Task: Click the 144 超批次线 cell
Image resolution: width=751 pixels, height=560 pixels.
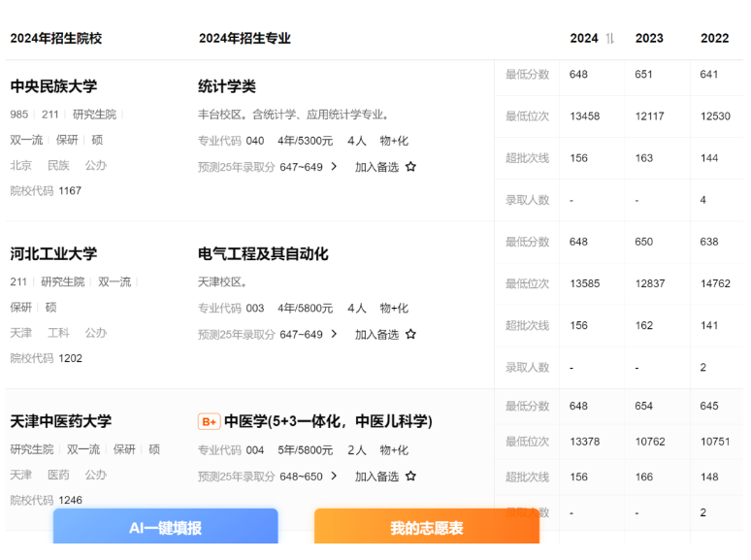Action: pos(709,158)
